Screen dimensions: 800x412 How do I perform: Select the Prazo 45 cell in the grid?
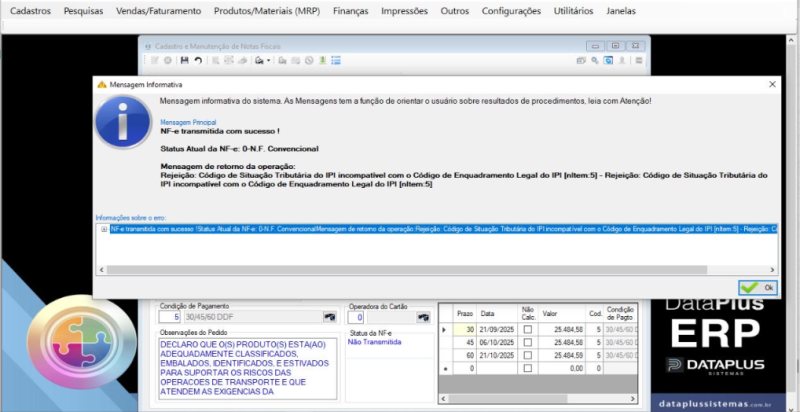463,342
